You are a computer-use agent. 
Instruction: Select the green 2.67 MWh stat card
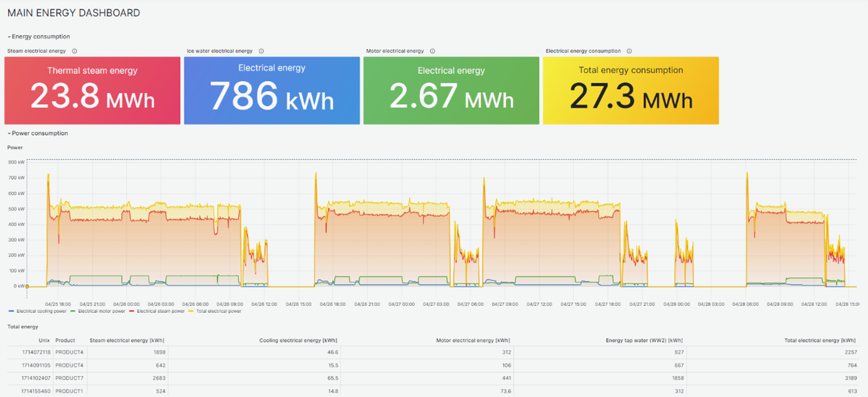[451, 90]
